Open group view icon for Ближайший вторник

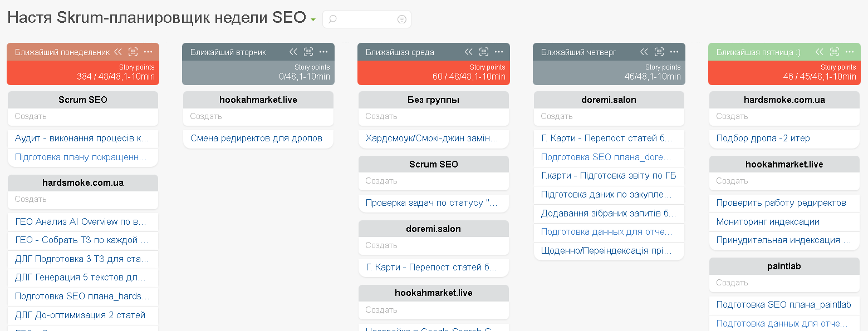(x=308, y=52)
